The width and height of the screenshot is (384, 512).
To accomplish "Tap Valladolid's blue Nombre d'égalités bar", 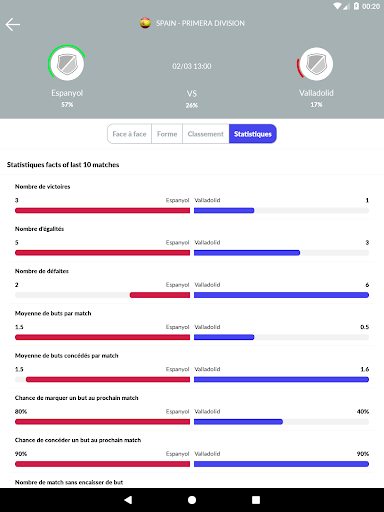I will [x=247, y=253].
